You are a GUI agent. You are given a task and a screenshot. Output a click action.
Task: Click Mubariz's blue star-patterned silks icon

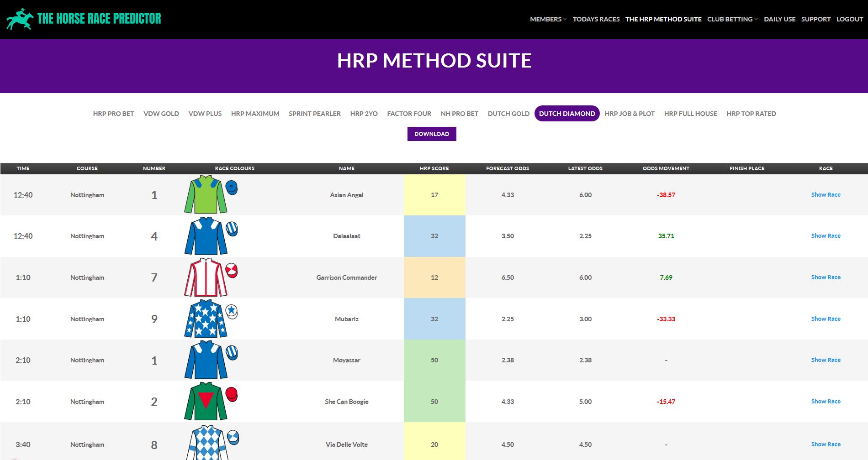point(211,319)
